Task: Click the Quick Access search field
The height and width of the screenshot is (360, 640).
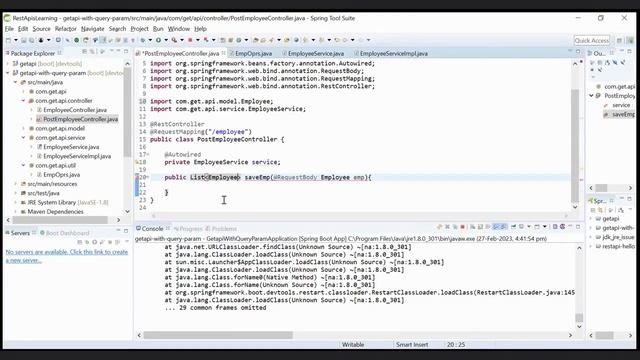Action: click(591, 40)
